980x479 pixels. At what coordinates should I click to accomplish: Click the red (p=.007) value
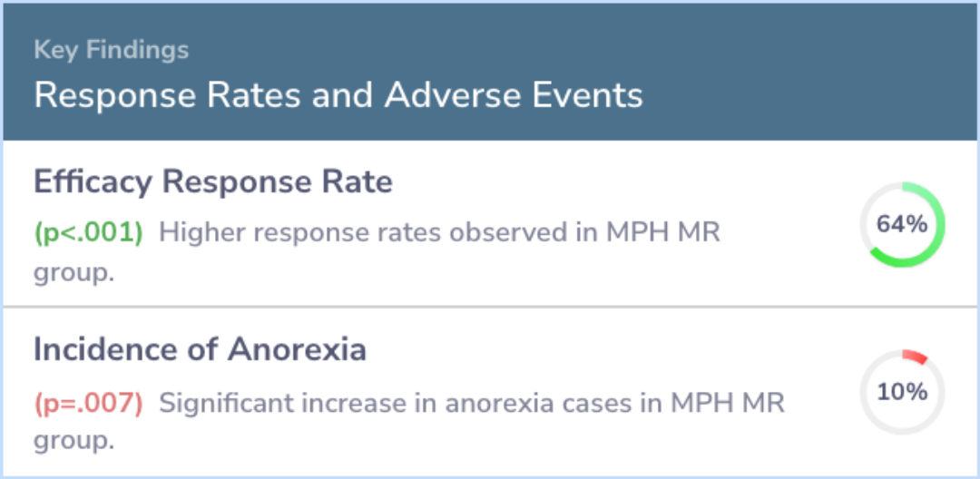coord(89,404)
